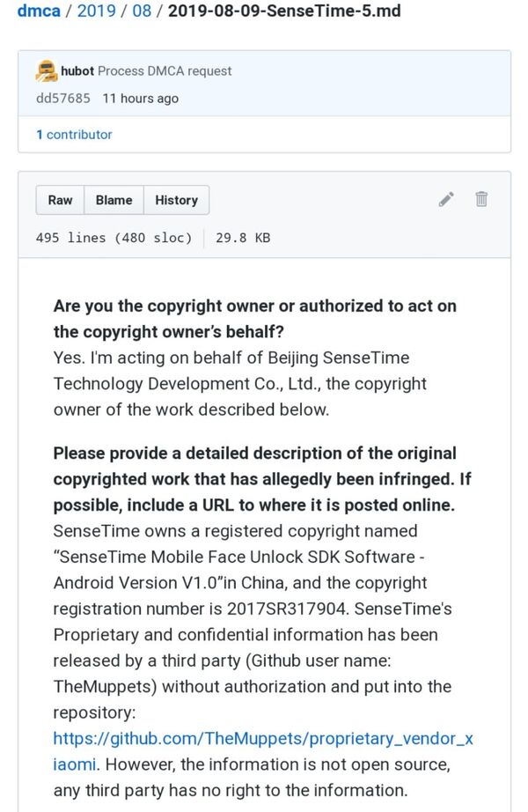
Task: Click the "495 lines (480 sloc)" text
Action: (114, 238)
